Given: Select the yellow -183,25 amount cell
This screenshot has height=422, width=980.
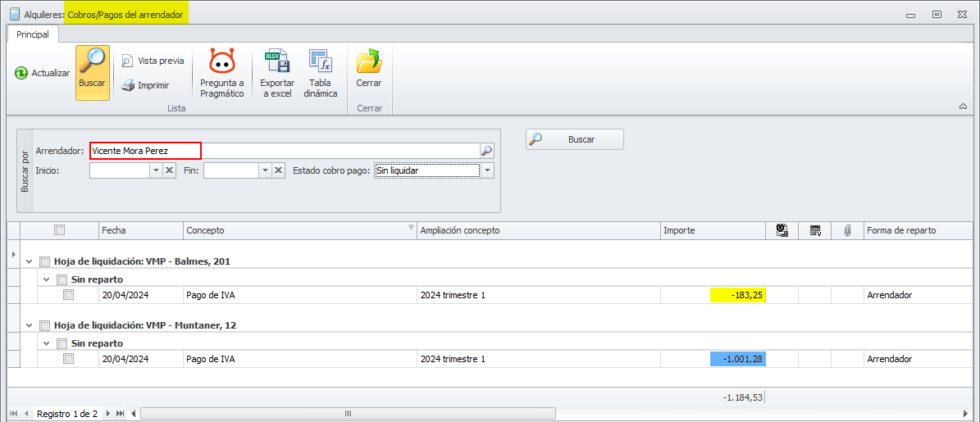Looking at the screenshot, I should [x=738, y=295].
